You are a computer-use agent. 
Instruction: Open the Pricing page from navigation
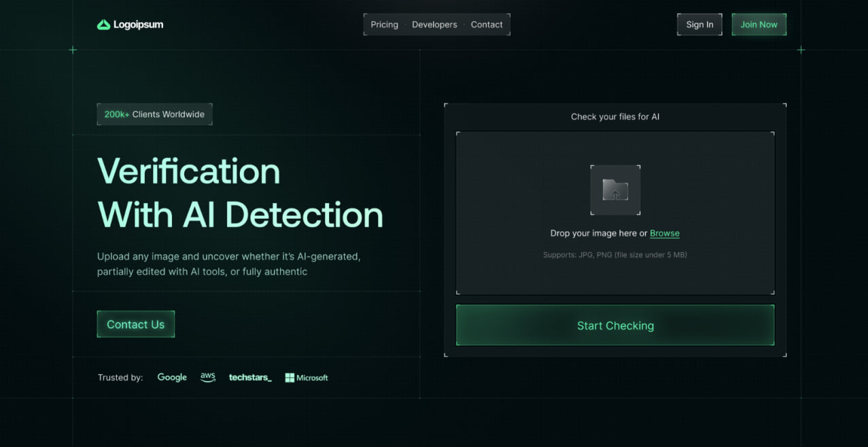tap(384, 24)
